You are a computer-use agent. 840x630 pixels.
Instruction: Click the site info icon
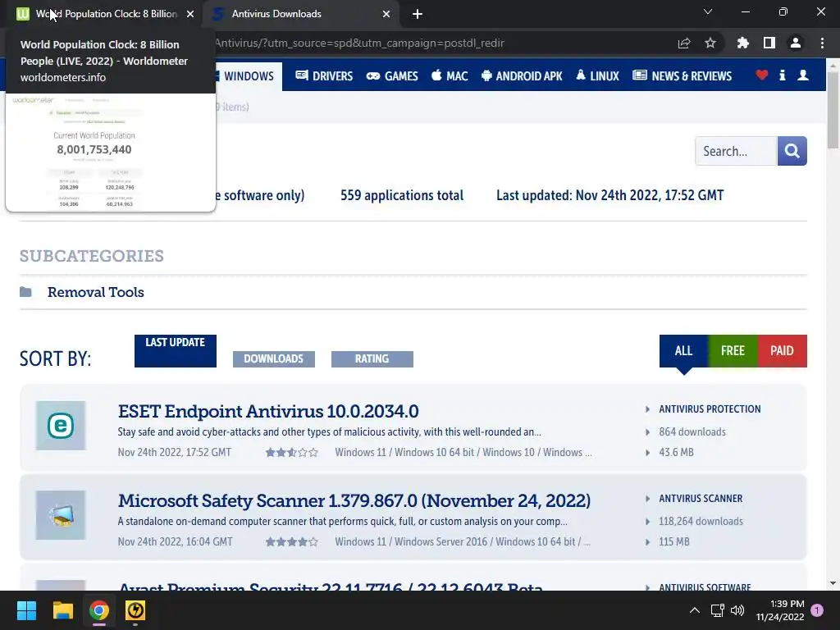[x=782, y=75]
